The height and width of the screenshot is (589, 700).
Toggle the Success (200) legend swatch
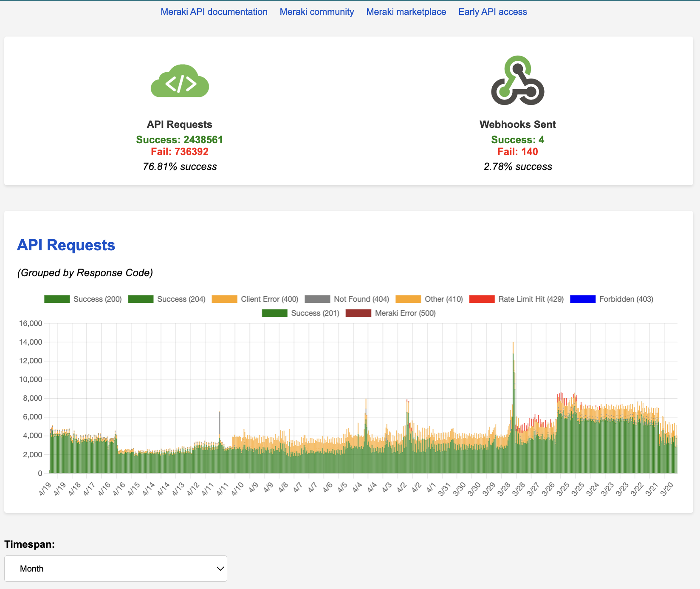(57, 299)
